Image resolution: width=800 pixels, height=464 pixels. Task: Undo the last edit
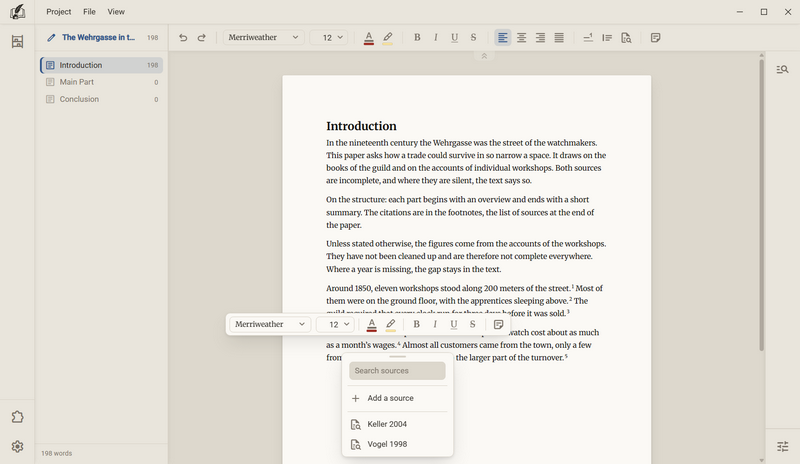[x=183, y=38]
